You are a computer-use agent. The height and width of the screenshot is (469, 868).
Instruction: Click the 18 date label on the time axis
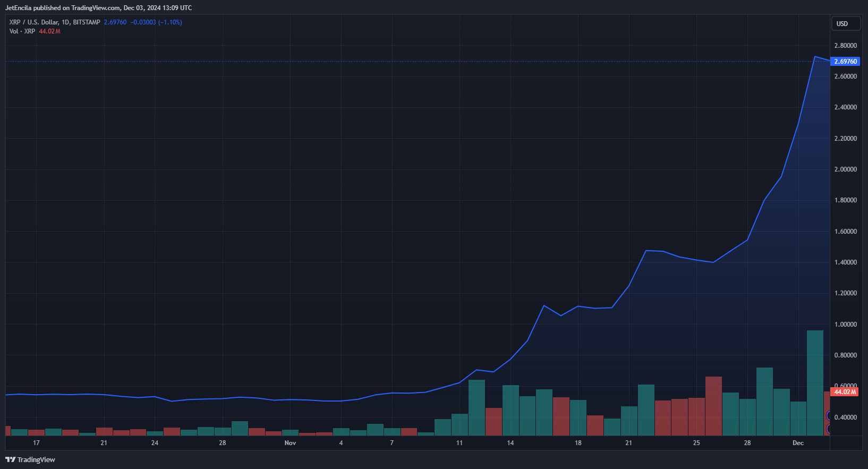click(578, 443)
